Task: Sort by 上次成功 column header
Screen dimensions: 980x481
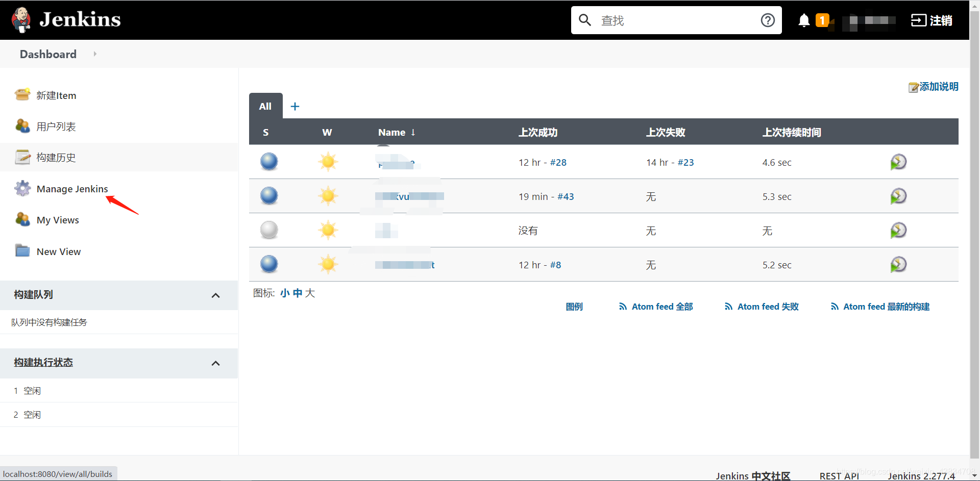Action: (538, 132)
